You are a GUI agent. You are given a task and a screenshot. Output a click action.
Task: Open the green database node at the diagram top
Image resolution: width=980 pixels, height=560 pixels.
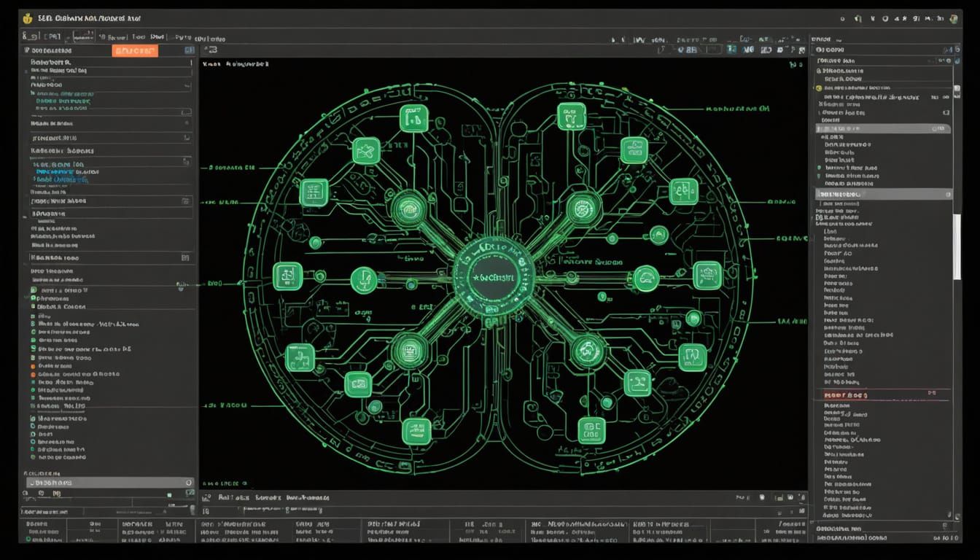(x=573, y=118)
